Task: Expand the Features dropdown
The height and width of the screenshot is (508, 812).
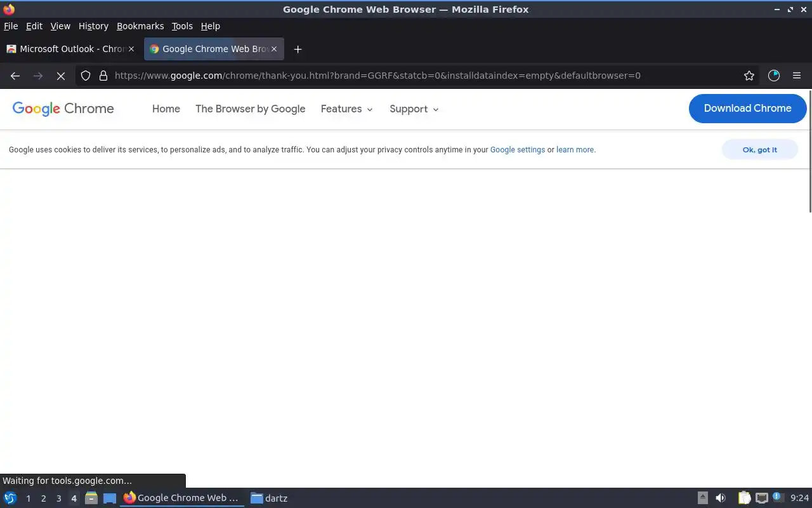Action: pos(347,109)
